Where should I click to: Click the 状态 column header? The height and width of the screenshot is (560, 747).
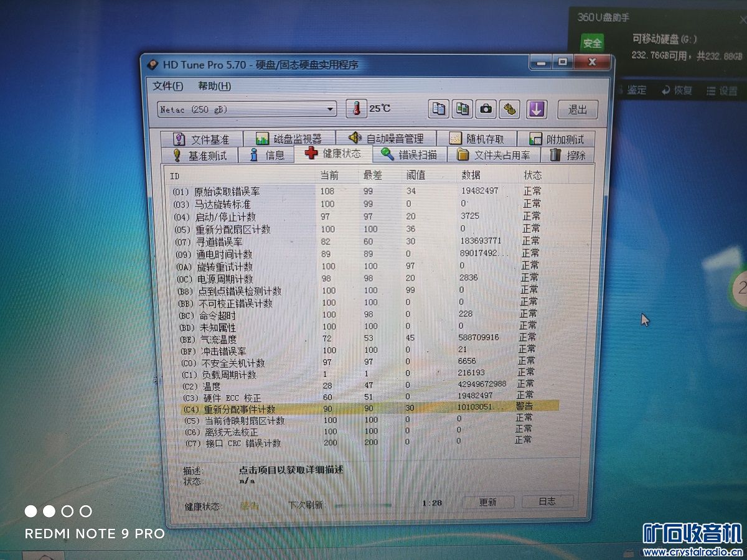tap(533, 175)
